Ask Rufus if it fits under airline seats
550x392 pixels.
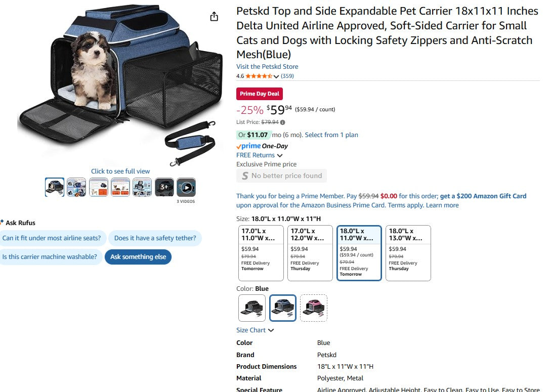click(x=53, y=238)
